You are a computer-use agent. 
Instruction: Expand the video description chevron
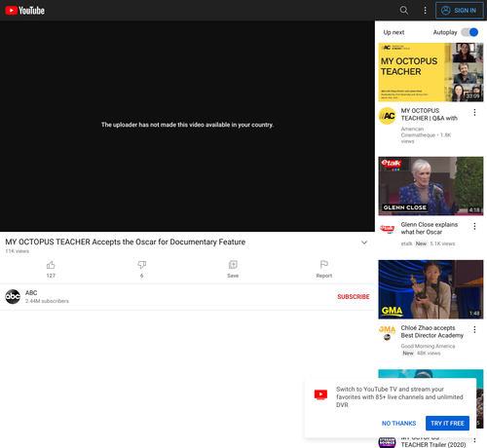tap(364, 243)
